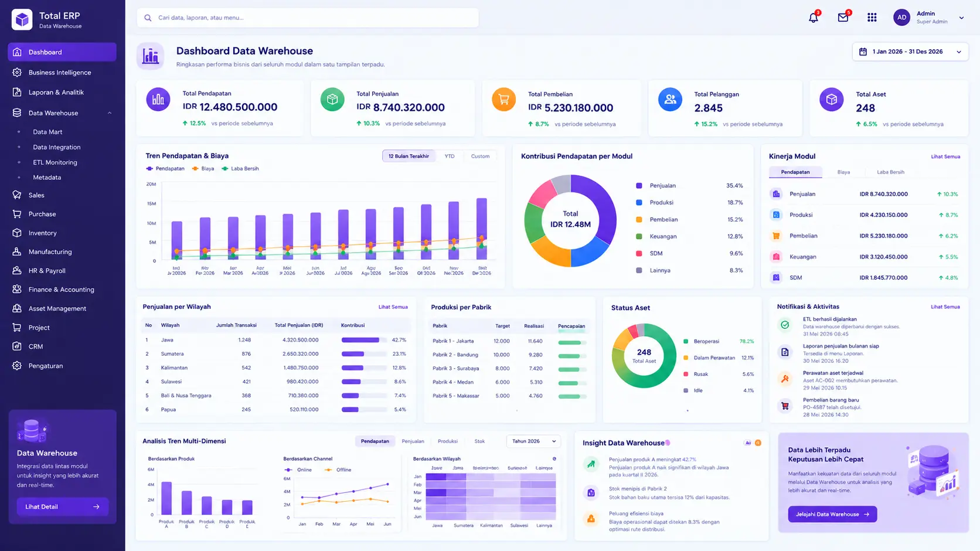Click the Total Pembelian cart card icon
980x551 pixels.
click(x=503, y=100)
